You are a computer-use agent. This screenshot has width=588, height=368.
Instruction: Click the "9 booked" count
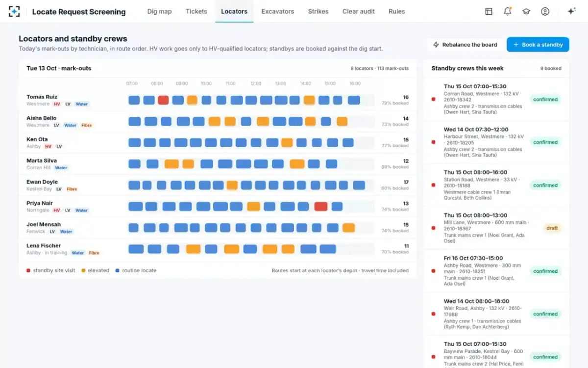[551, 69]
